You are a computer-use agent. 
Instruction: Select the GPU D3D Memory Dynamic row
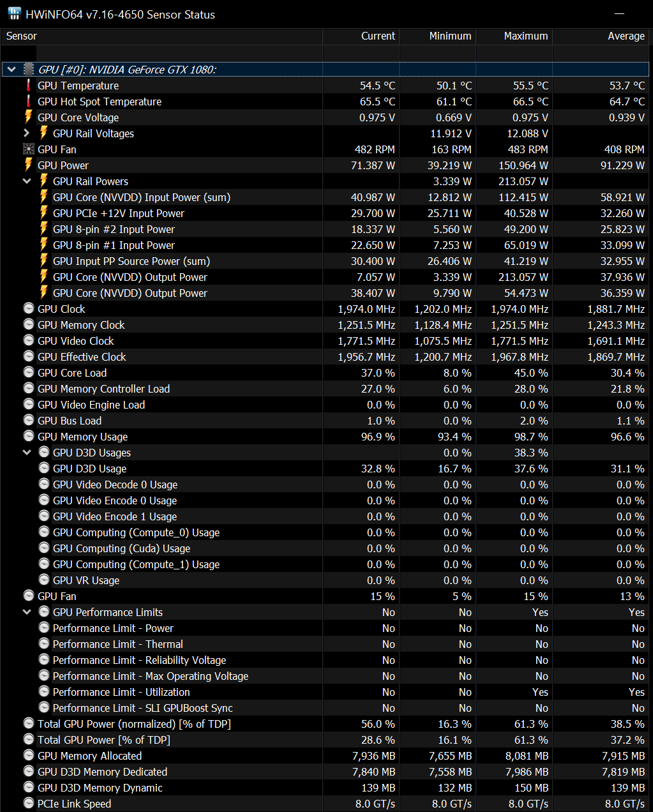(x=326, y=788)
